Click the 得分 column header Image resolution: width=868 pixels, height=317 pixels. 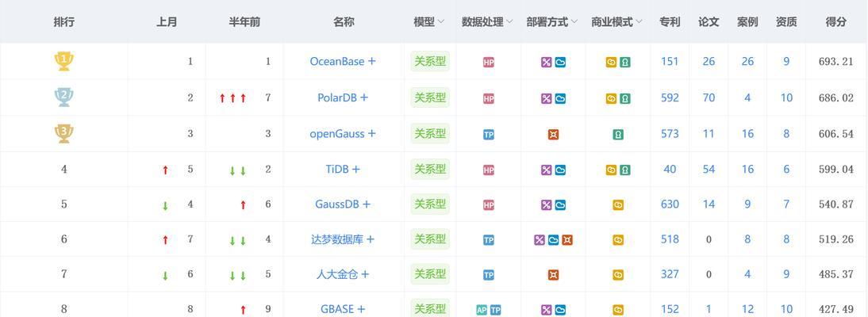835,22
